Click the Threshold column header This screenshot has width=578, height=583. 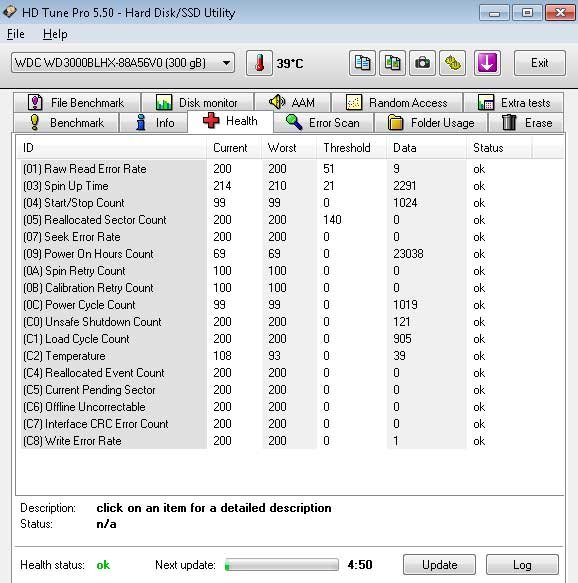pos(352,148)
